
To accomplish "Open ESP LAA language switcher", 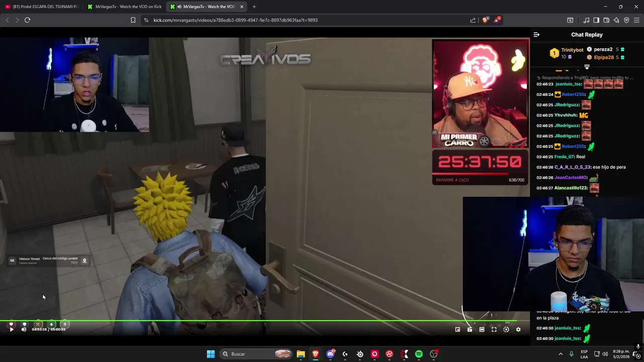I will [x=584, y=354].
